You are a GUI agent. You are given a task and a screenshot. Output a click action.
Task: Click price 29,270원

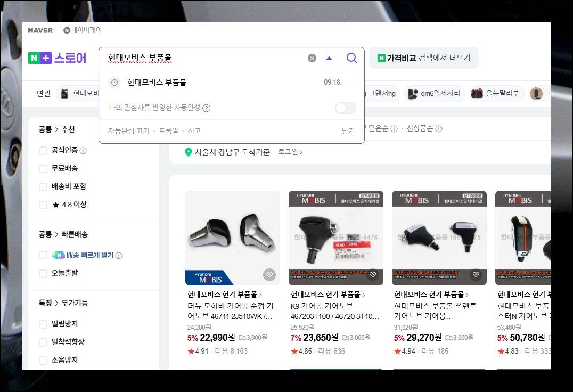click(424, 338)
